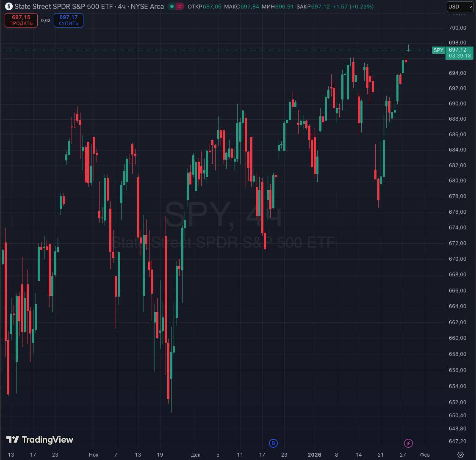The height and width of the screenshot is (460, 476).
Task: Click the Ноя label on time axis
Action: pyautogui.click(x=94, y=454)
